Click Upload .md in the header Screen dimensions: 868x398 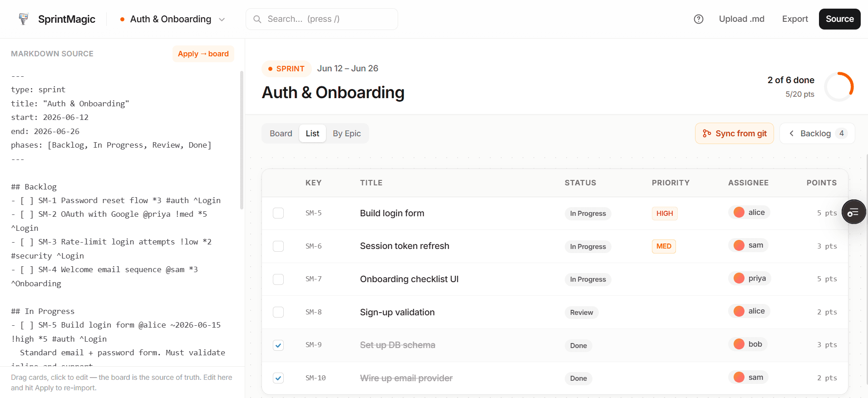(x=742, y=19)
